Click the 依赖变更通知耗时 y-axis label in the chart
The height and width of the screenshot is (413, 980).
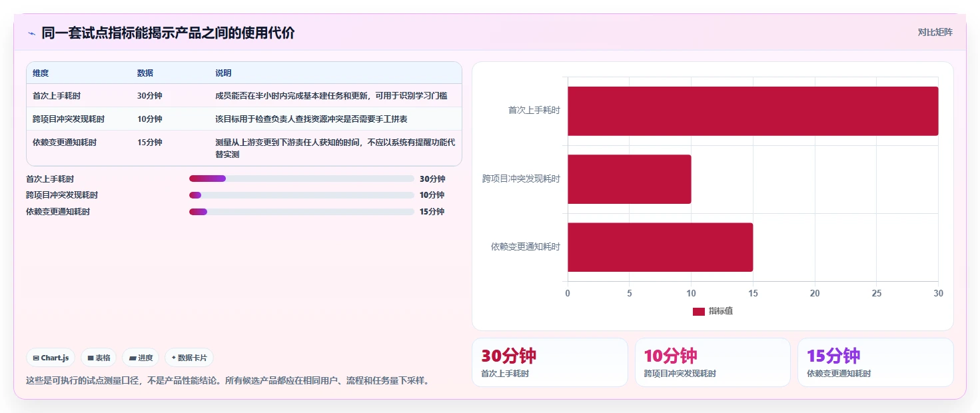[526, 247]
